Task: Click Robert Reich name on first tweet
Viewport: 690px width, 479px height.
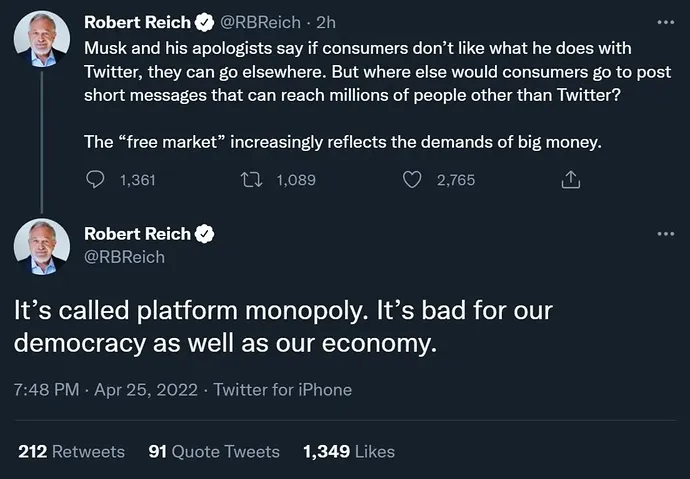Action: click(x=137, y=22)
